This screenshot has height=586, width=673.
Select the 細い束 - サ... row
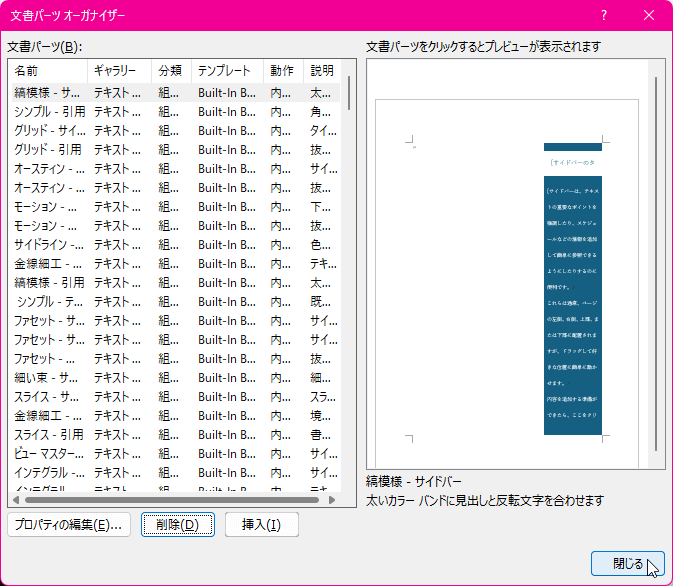[x=176, y=378]
